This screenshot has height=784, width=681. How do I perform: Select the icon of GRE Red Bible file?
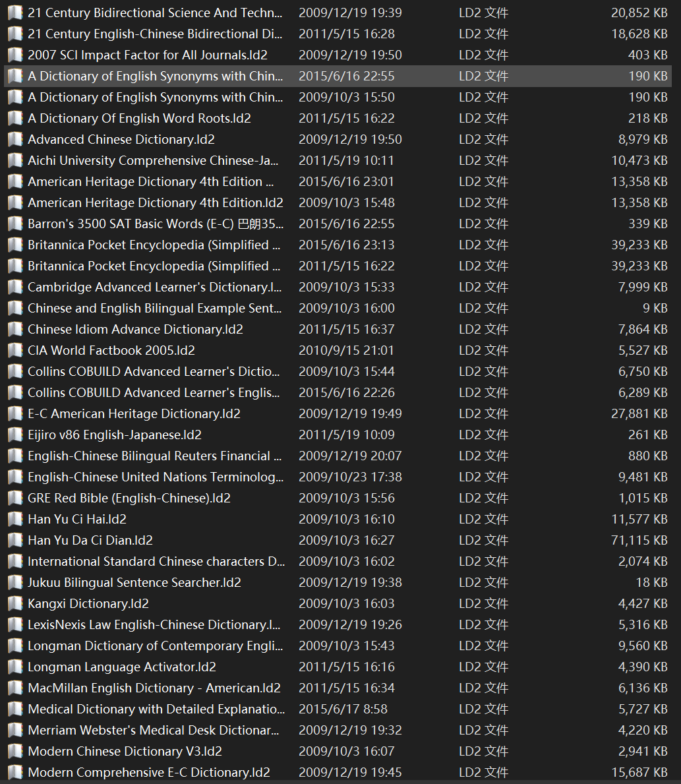[x=16, y=498]
